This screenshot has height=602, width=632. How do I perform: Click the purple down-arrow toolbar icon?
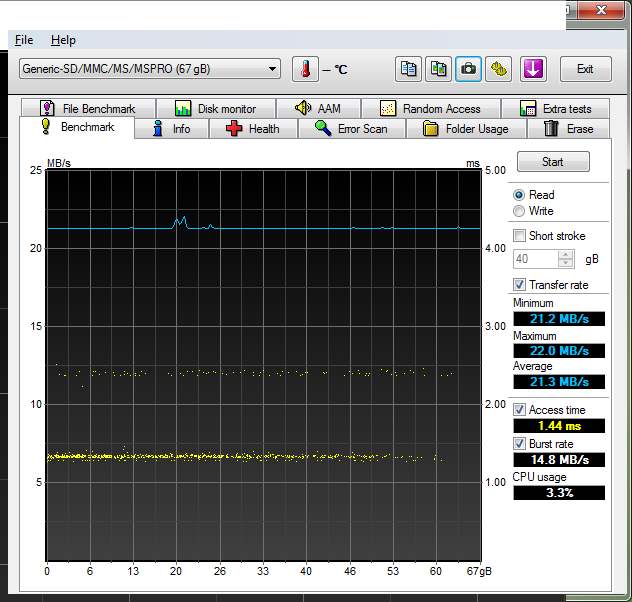533,69
